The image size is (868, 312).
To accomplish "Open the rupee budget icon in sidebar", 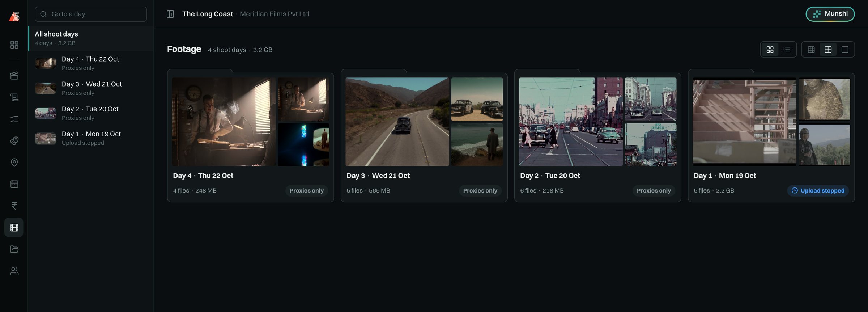I will [x=14, y=206].
